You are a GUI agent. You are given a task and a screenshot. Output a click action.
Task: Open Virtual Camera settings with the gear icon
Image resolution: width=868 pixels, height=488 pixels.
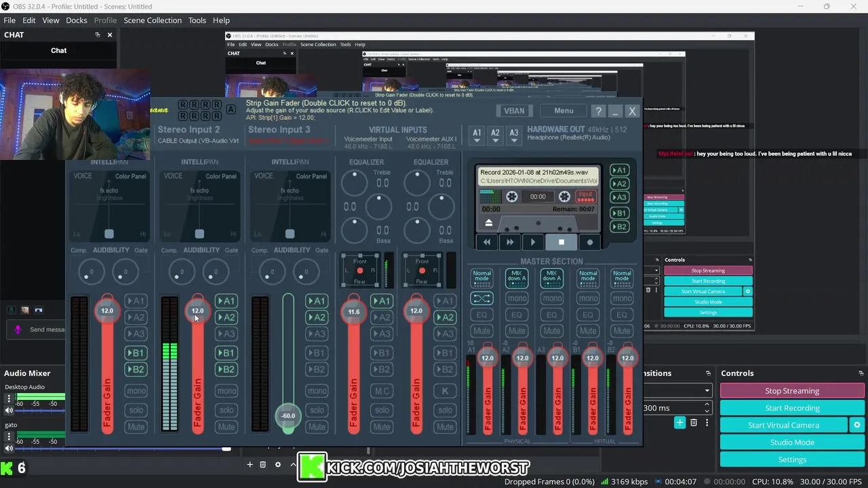(856, 425)
